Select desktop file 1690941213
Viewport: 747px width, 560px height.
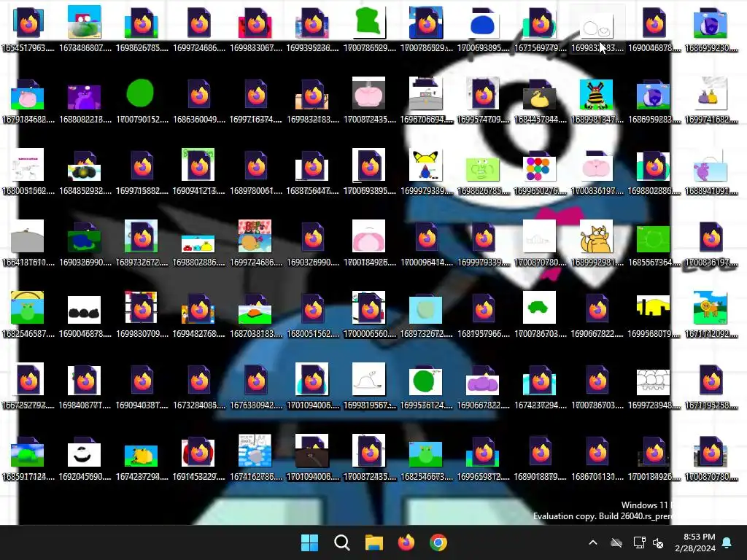[199, 171]
